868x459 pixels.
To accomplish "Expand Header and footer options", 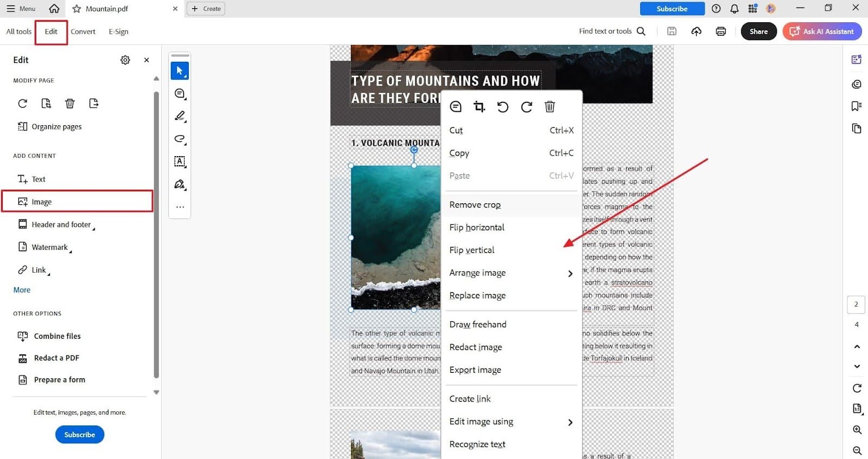I will click(56, 224).
